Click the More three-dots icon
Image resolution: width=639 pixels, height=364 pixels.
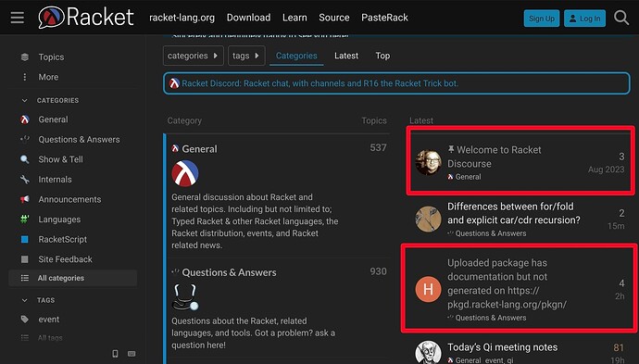[25, 77]
